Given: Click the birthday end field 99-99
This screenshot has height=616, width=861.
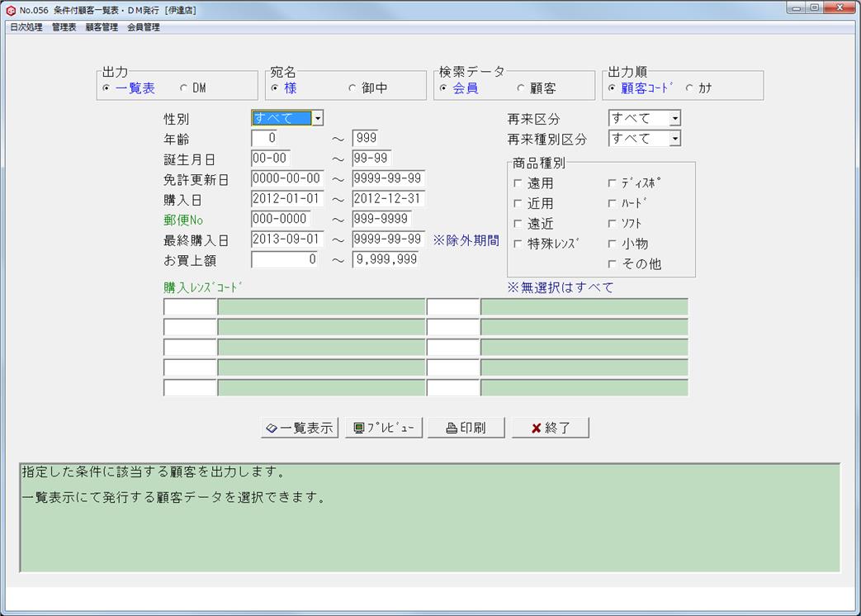Looking at the screenshot, I should [371, 158].
